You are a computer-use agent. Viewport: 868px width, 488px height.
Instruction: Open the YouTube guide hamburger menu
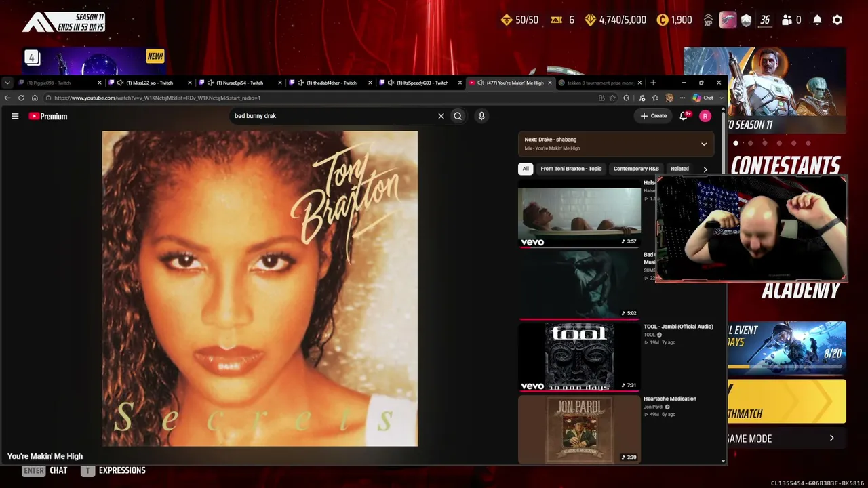click(x=15, y=116)
